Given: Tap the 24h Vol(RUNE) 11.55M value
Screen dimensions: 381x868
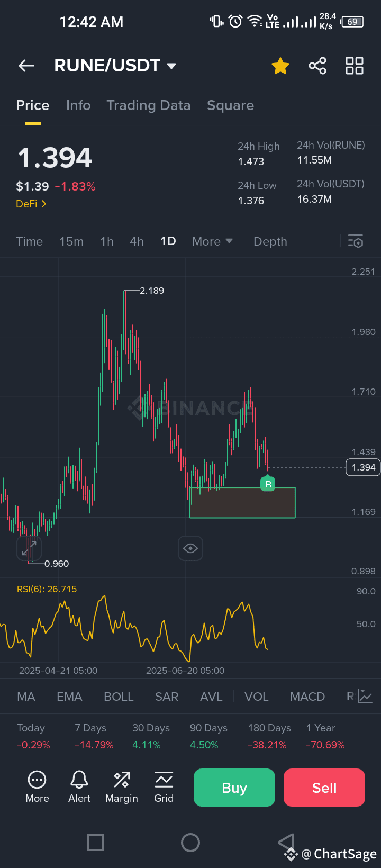Looking at the screenshot, I should (314, 160).
